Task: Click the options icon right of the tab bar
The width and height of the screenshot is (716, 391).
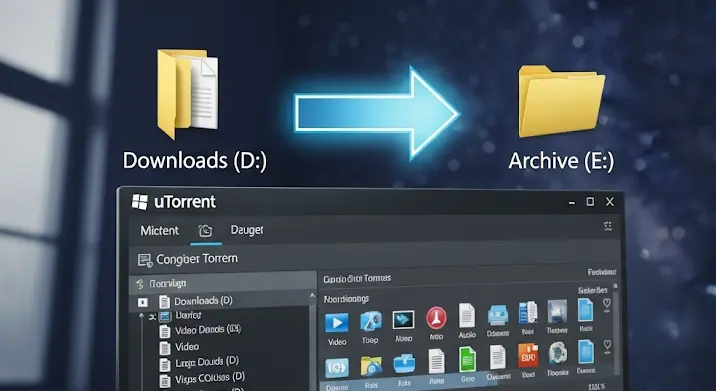Action: tap(608, 226)
